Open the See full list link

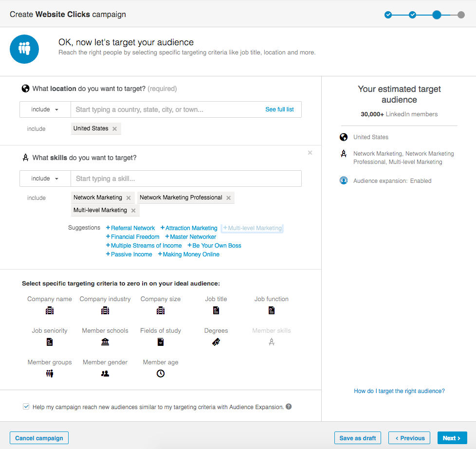click(x=279, y=109)
